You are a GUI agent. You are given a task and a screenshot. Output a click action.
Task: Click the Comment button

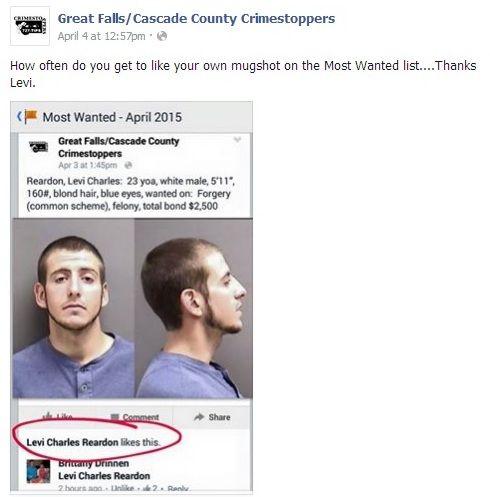pos(135,417)
